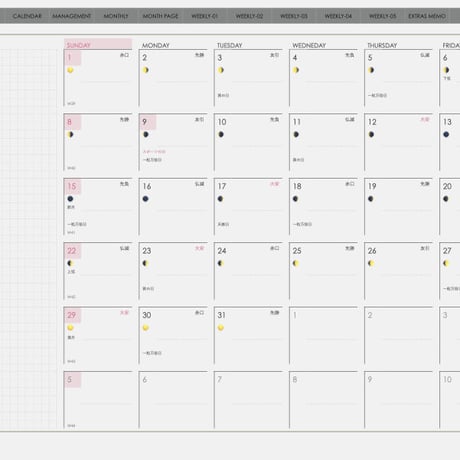The image size is (460, 460).
Task: Select the moon icon on day 17
Action: [221, 199]
